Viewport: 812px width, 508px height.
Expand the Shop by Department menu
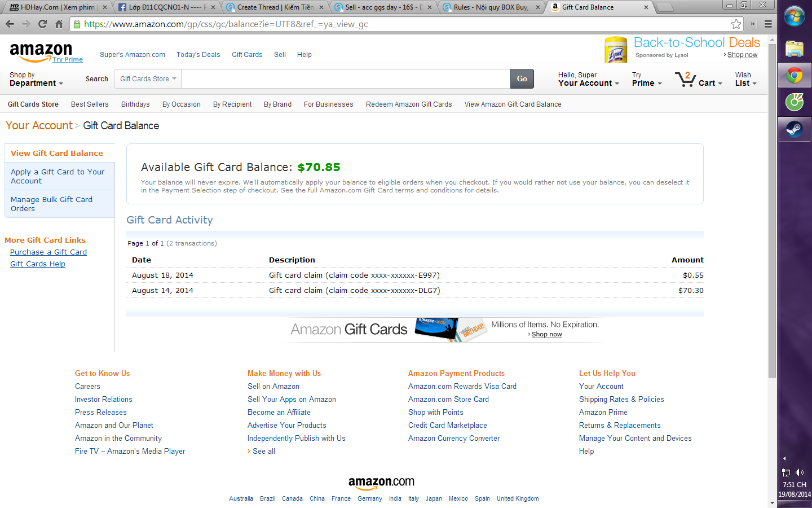[36, 79]
